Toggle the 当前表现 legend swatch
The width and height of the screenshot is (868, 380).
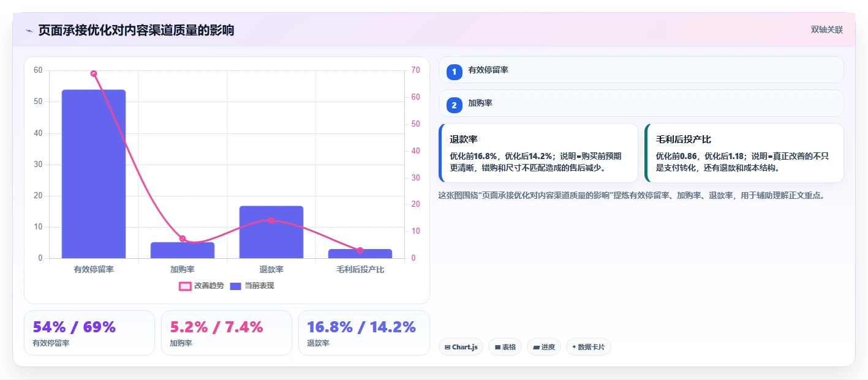click(235, 286)
